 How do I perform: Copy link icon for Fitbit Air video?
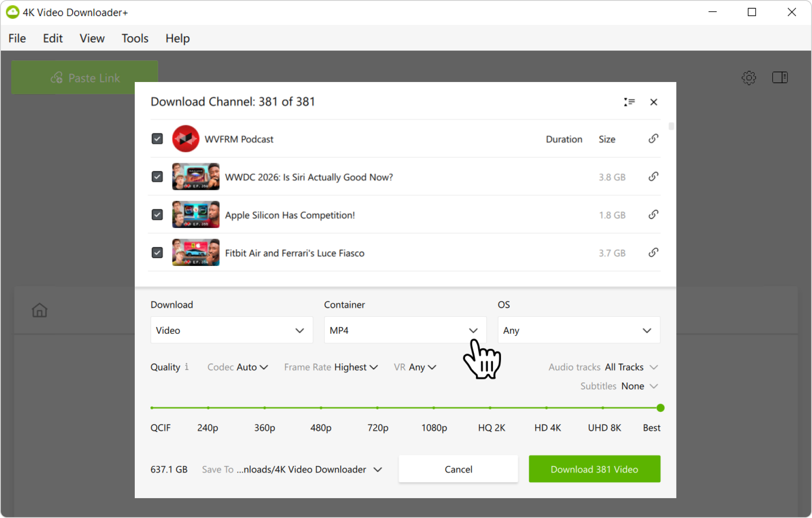pyautogui.click(x=653, y=253)
